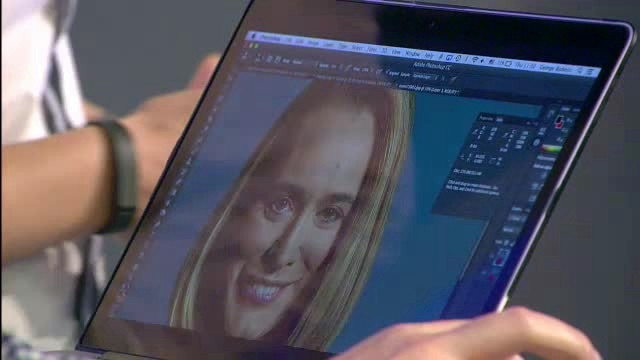Open the Apple menu
Viewport: 640px width, 360px height.
[x=254, y=36]
